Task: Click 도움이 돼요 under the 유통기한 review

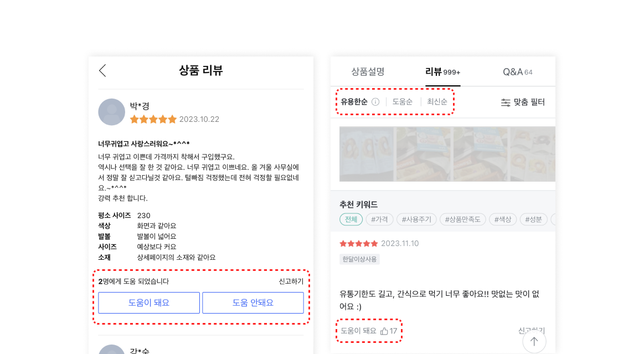Action: point(359,331)
